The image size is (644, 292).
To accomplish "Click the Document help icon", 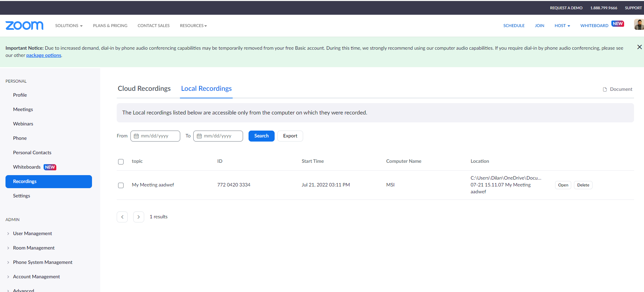I will [605, 89].
